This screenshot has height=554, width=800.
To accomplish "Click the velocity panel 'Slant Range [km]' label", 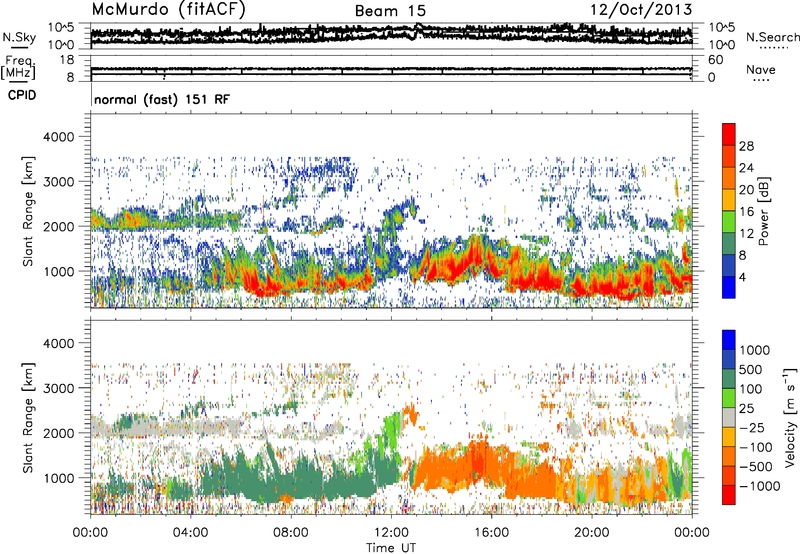I will [x=28, y=417].
